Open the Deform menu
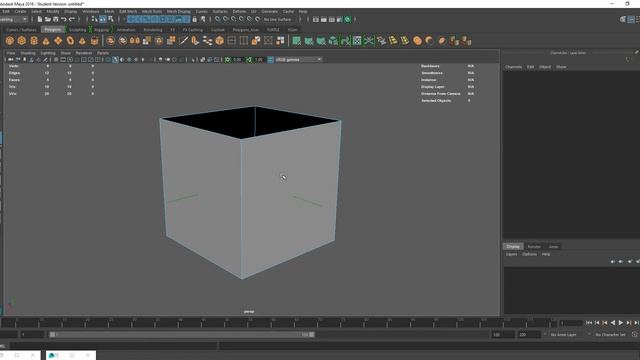Screen dimensions: 640x360 click(239, 11)
